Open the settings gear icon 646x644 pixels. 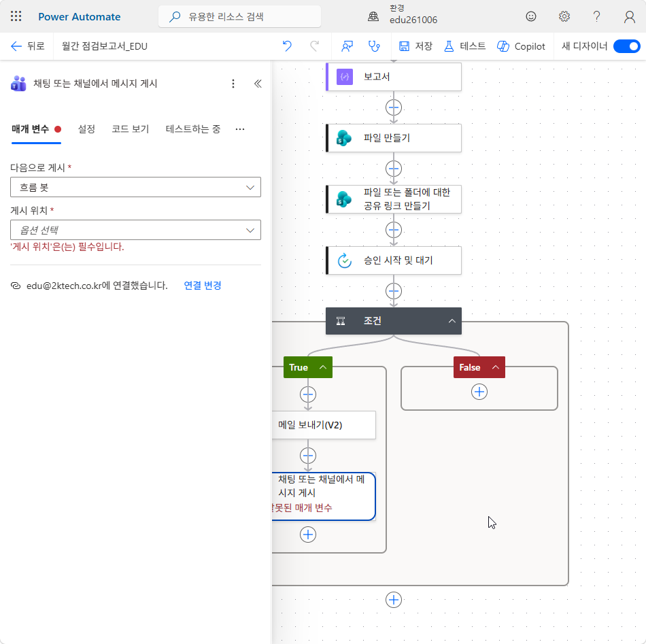click(564, 16)
